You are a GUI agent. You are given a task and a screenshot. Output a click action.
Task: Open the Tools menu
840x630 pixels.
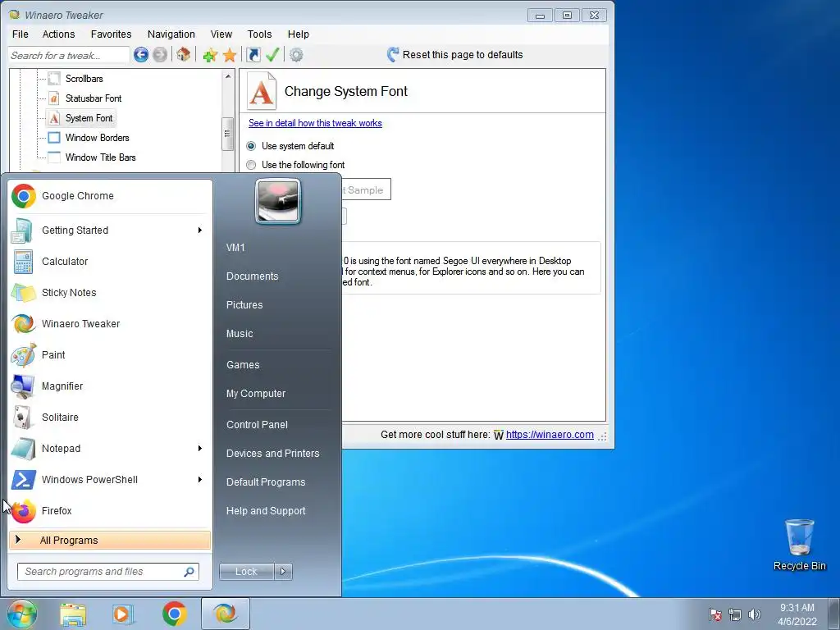point(260,34)
